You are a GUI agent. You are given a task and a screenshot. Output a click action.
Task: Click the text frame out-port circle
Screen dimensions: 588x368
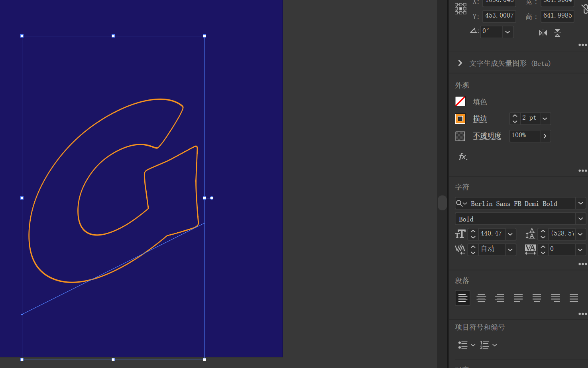click(212, 198)
